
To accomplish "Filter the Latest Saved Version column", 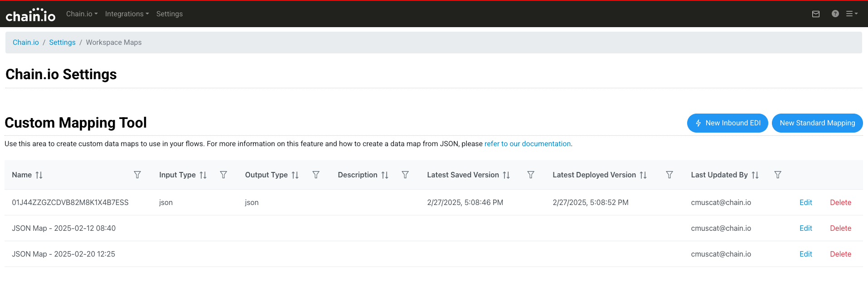I will tap(531, 175).
